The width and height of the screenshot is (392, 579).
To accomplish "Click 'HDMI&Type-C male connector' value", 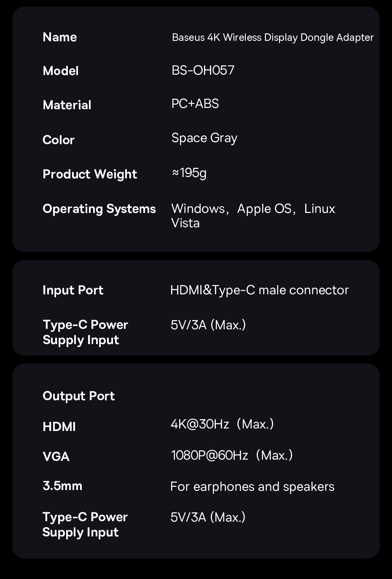I will tap(259, 290).
